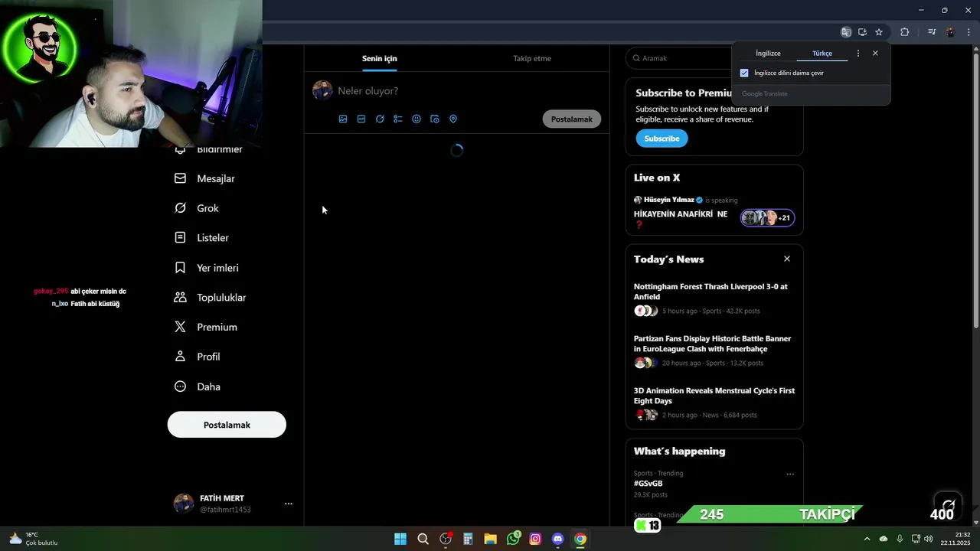Image resolution: width=980 pixels, height=551 pixels.
Task: Insert a GIF into the post
Action: [361, 119]
